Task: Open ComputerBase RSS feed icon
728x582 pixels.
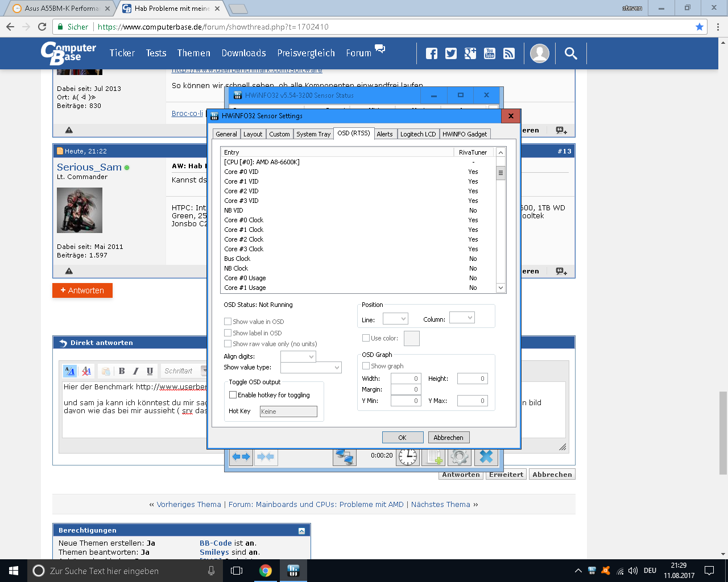Action: click(509, 53)
